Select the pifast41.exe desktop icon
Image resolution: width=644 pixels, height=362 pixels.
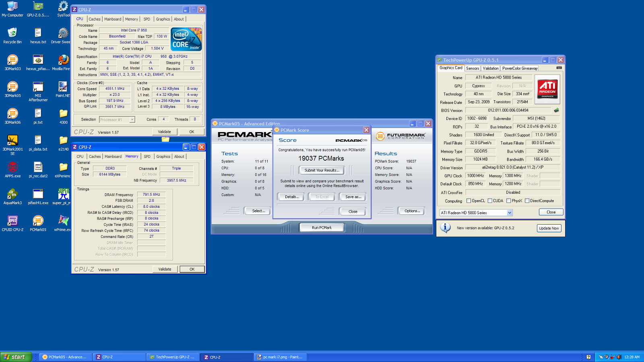38,197
